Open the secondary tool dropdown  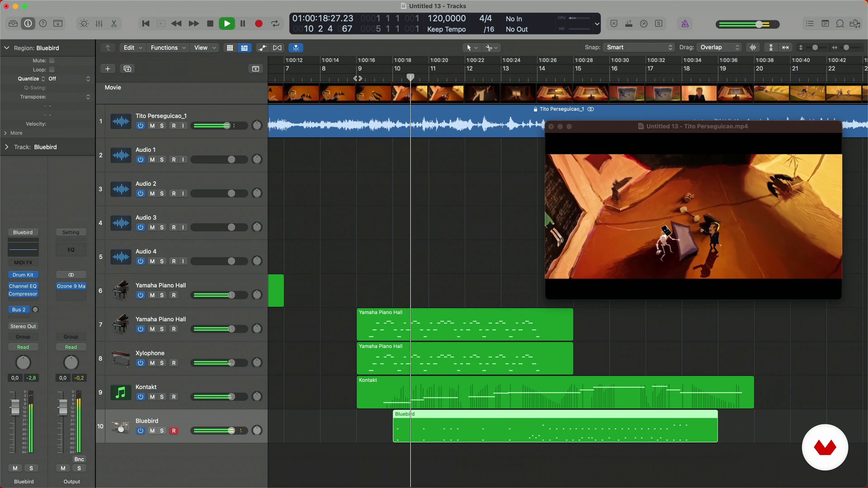point(491,48)
